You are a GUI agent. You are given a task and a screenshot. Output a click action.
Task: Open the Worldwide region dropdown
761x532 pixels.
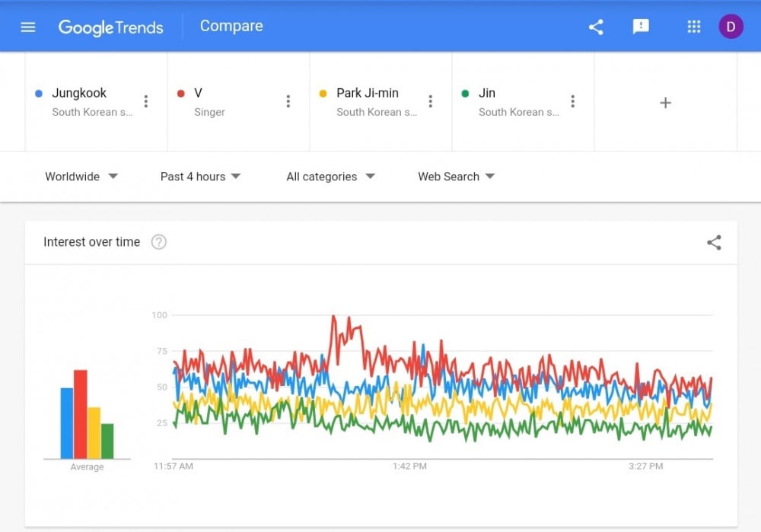point(81,177)
